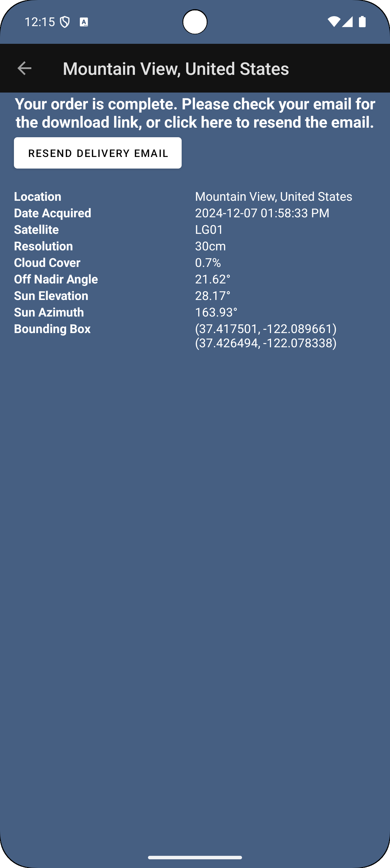Tap the first bounding box coordinate

click(x=266, y=328)
